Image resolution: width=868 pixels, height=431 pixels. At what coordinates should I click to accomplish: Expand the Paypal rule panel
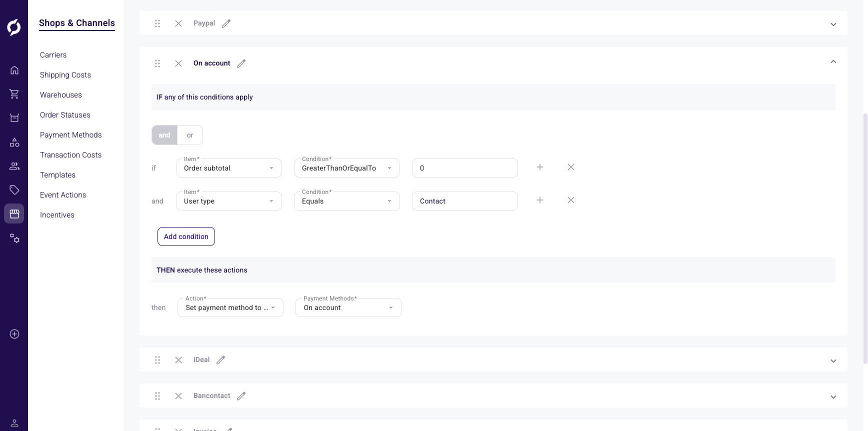click(833, 24)
